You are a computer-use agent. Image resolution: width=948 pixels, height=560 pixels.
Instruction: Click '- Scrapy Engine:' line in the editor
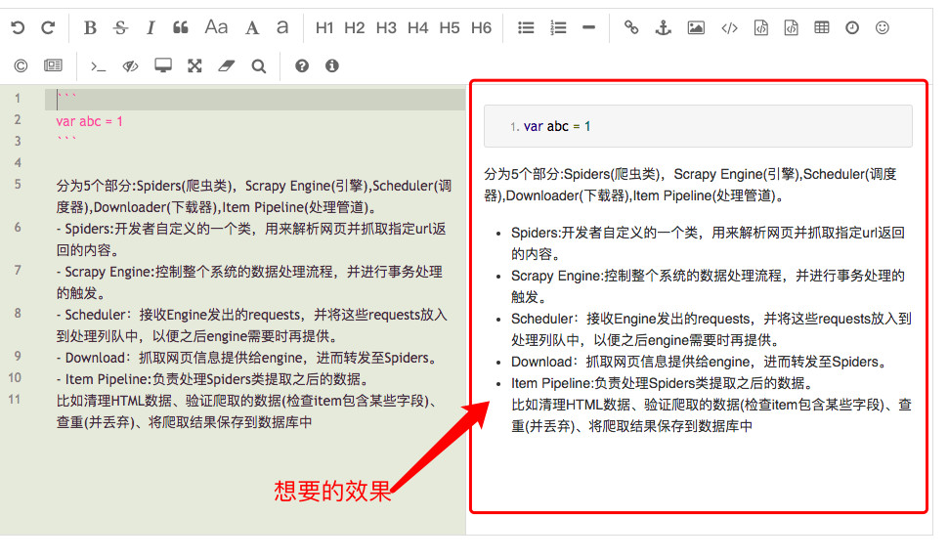click(249, 281)
